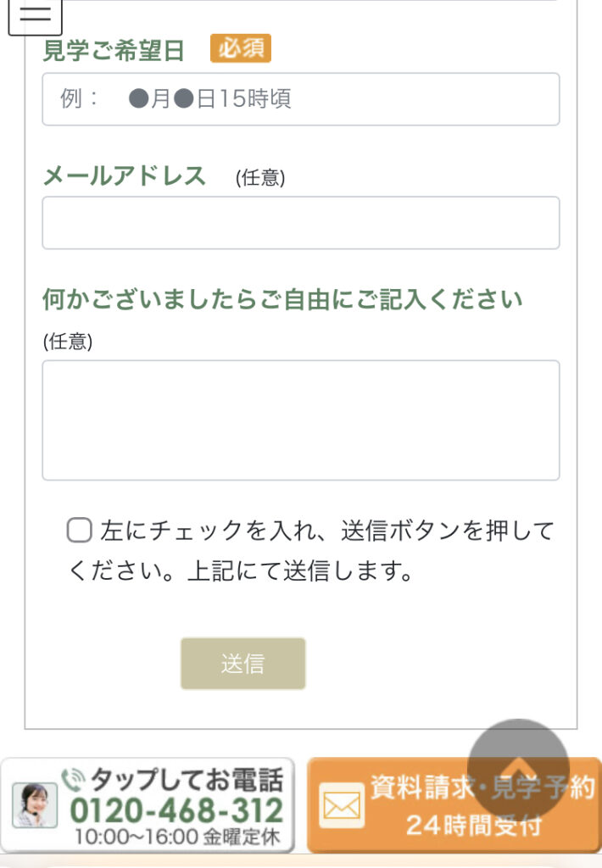The image size is (602, 868).
Task: Click the envelope icon in orange banner
Action: (x=342, y=804)
